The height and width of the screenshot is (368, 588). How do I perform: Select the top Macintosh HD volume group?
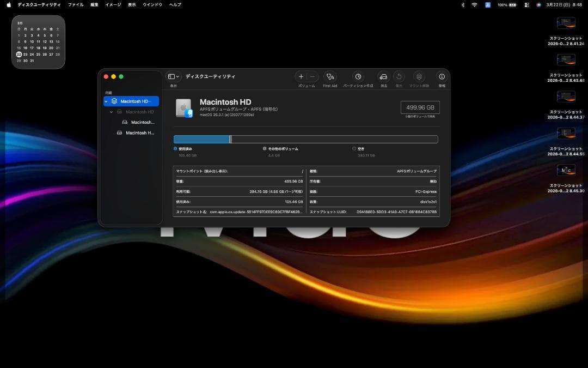point(131,101)
